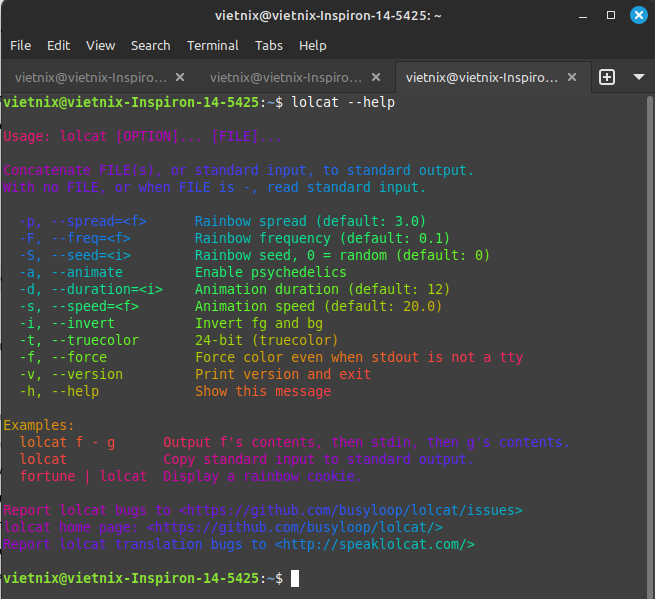Click the 'Examples:' heading
The width and height of the screenshot is (655, 599).
coord(39,425)
